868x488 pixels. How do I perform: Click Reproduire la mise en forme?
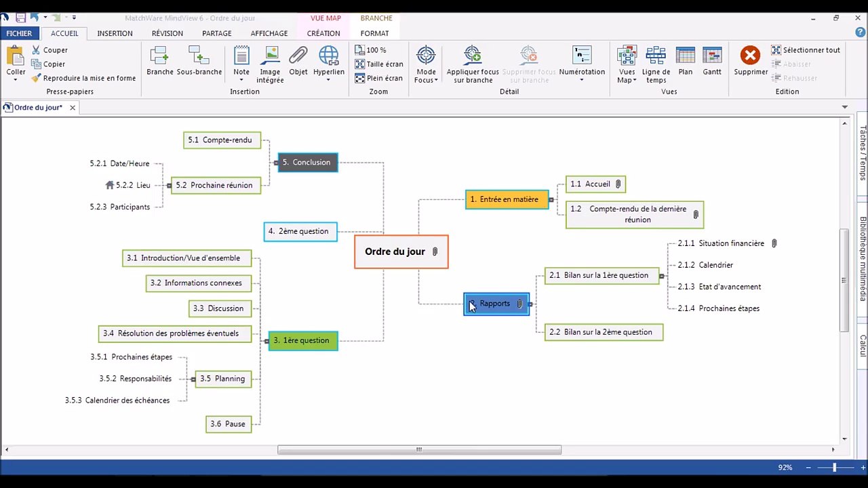tap(83, 78)
